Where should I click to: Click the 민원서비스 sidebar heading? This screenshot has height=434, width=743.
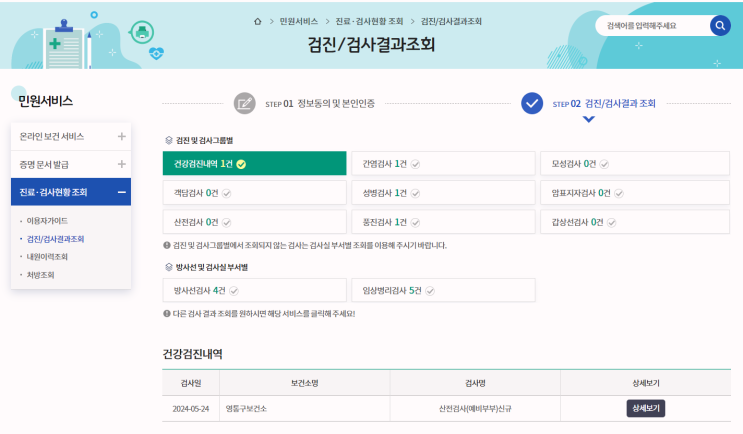[45, 101]
